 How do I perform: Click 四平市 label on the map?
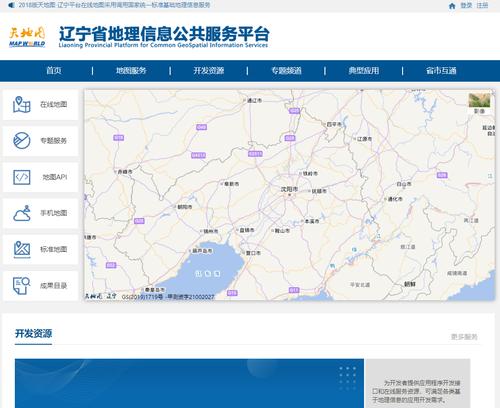334,124
